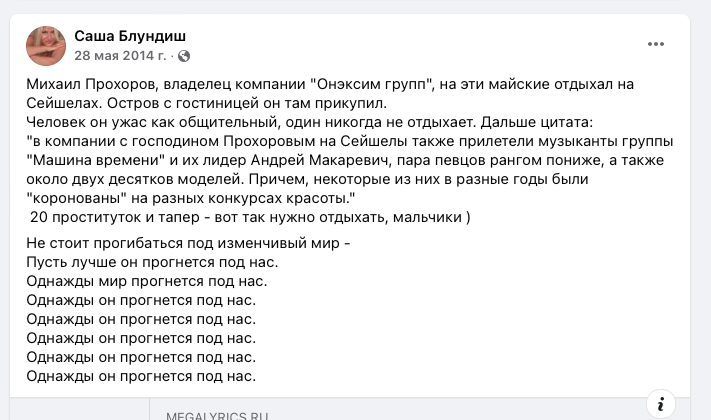711x420 pixels.
Task: Click quote line "в компании с господином Прохоровым"
Action: 350,142
